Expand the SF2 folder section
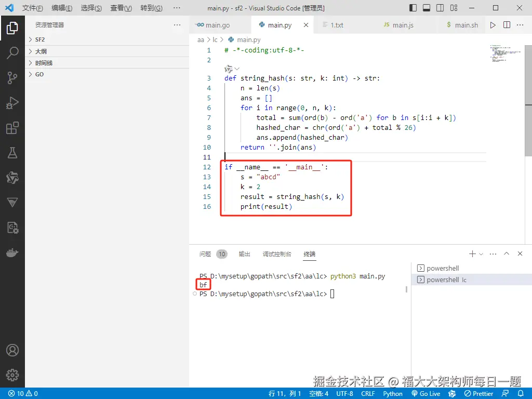The height and width of the screenshot is (399, 532). point(107,39)
